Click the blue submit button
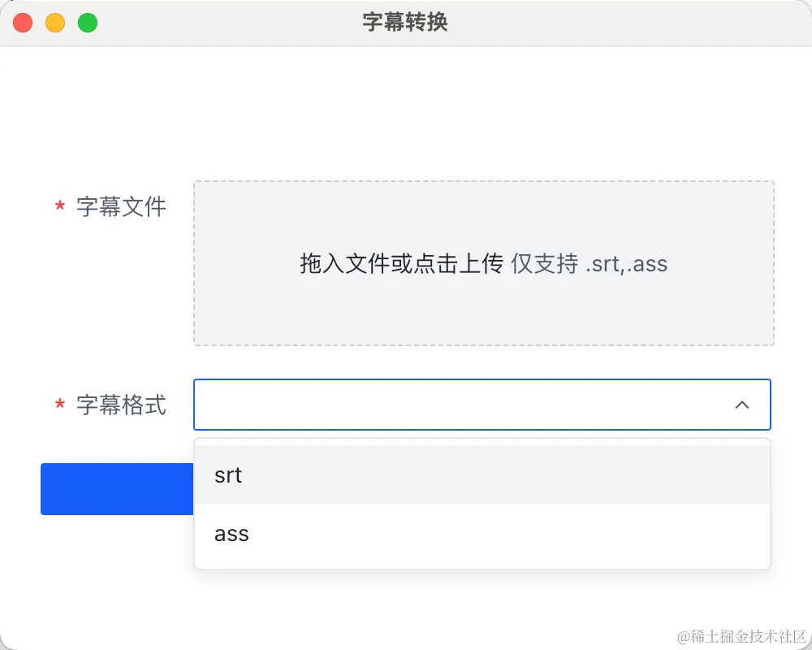This screenshot has width=812, height=650. (117, 489)
